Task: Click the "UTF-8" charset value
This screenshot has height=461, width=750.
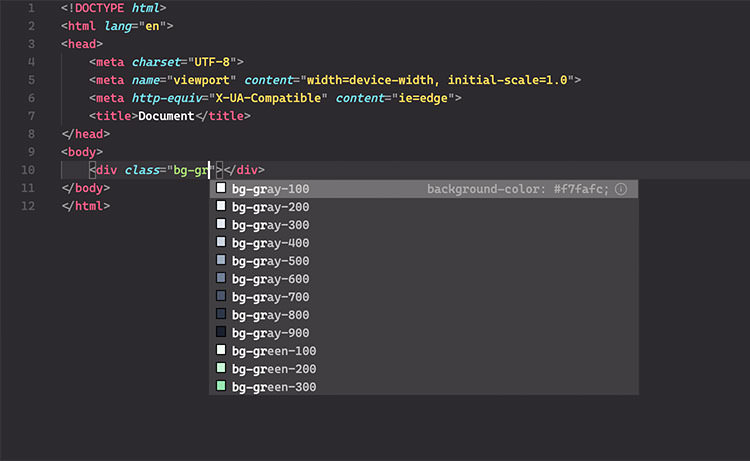Action: (x=212, y=62)
